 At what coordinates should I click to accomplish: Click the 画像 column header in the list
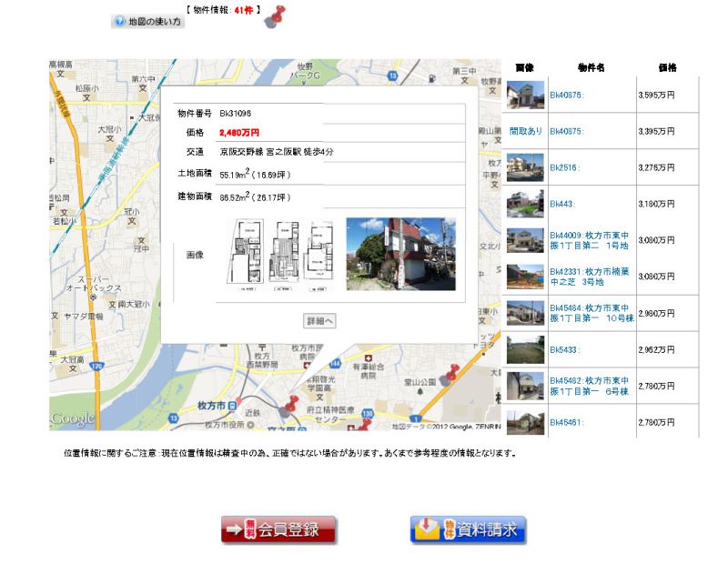pos(525,67)
